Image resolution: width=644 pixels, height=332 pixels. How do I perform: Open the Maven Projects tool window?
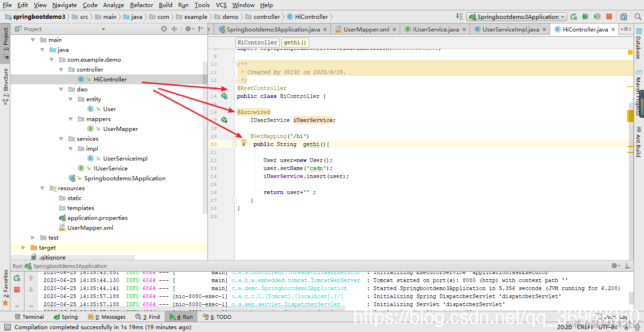pos(638,92)
